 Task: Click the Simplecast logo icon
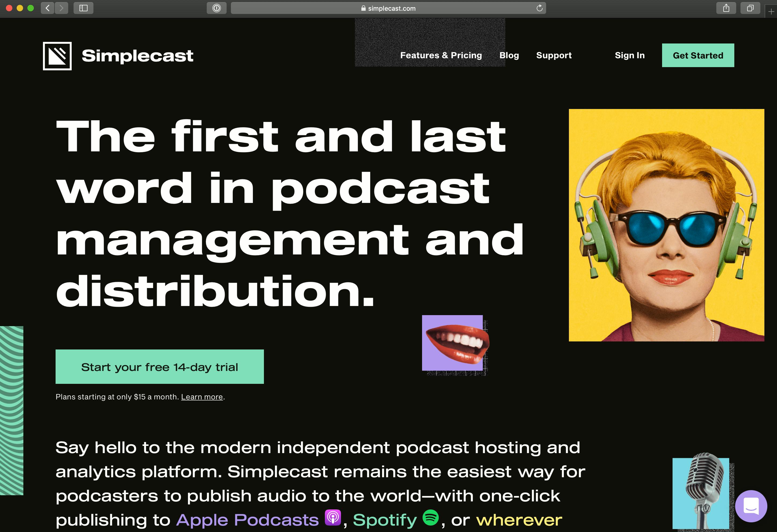tap(57, 56)
